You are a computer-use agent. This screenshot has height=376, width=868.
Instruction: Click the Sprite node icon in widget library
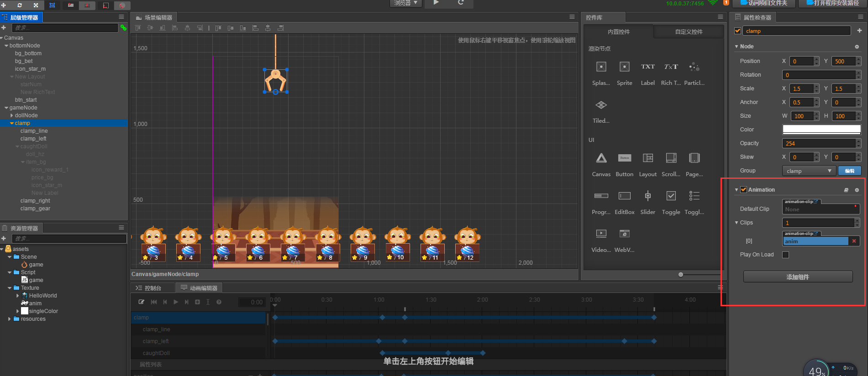(624, 67)
